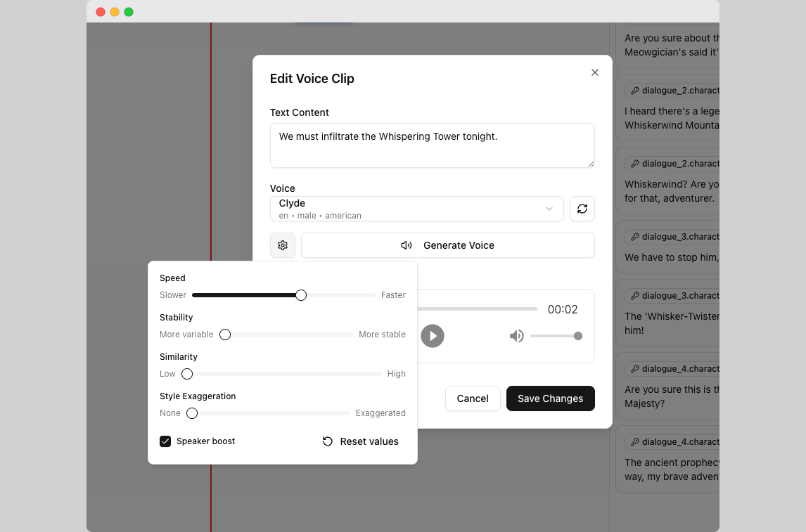Click the Style Exaggeration slider handle
Viewport: 806px width, 532px height.
pos(192,413)
